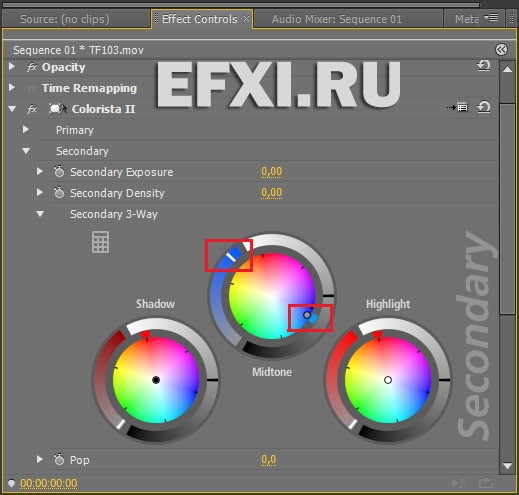This screenshot has height=495, width=519.
Task: Switch to the Metadata tab
Action: [467, 19]
